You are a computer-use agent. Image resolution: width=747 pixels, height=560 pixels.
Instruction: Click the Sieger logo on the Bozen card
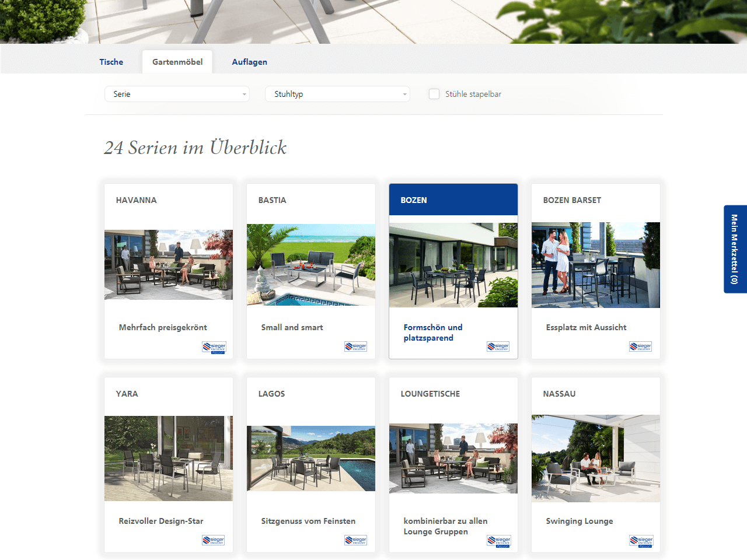click(498, 346)
